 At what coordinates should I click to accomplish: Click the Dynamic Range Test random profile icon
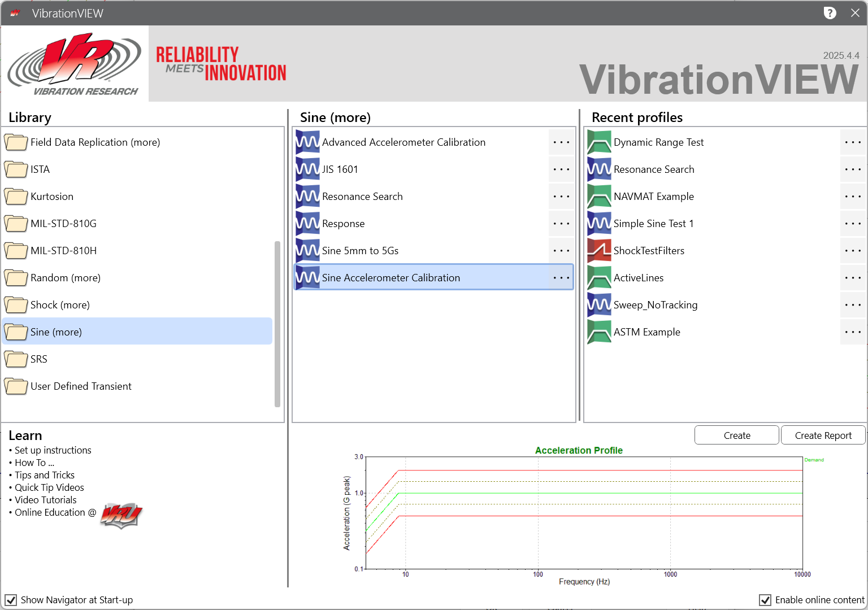click(x=599, y=142)
